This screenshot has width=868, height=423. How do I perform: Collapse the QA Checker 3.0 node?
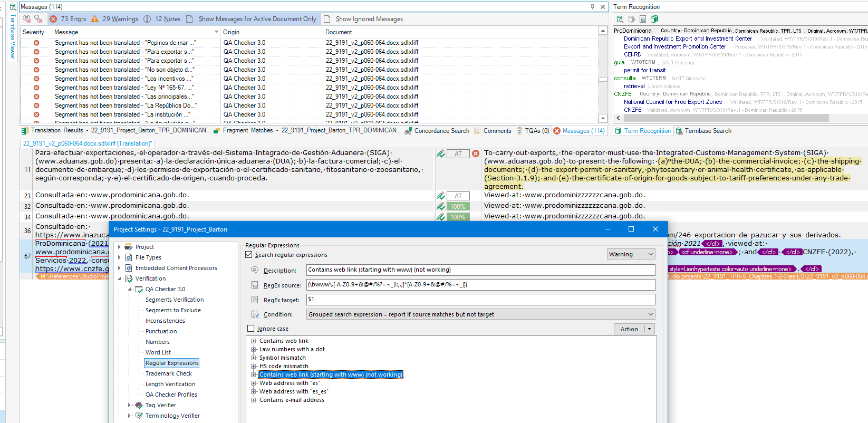(129, 289)
